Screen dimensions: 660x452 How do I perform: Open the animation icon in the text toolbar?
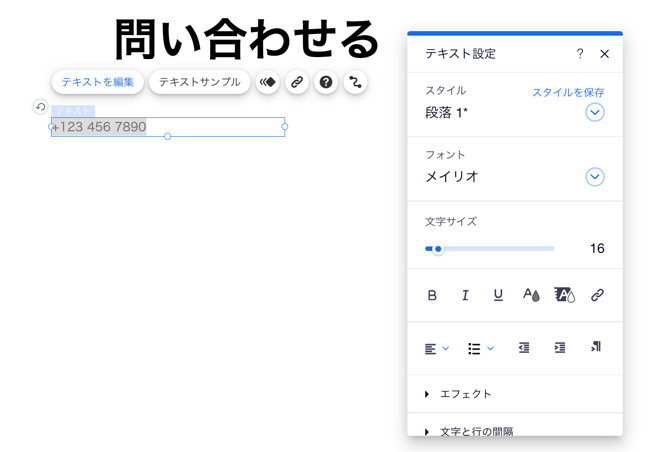[x=268, y=82]
